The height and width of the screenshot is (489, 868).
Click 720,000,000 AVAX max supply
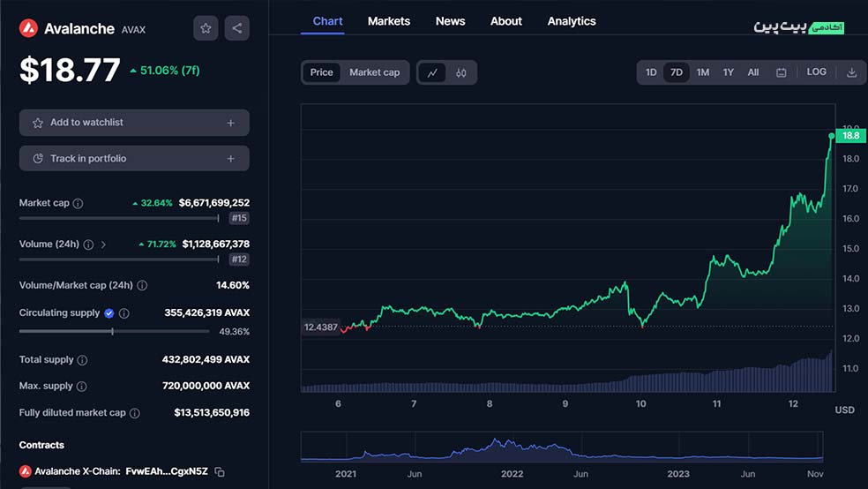tap(206, 386)
